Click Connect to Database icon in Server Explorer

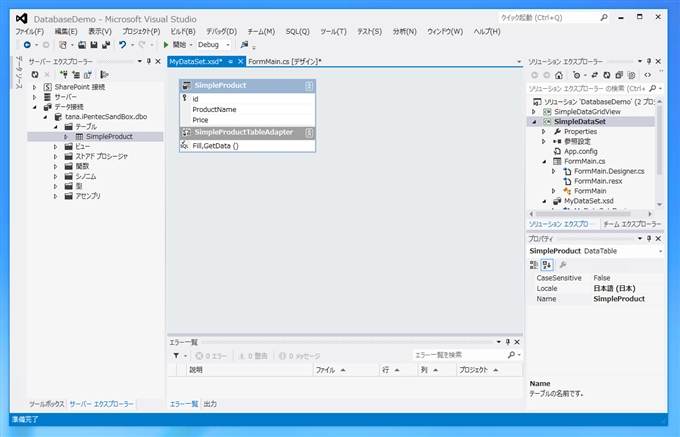tap(63, 75)
